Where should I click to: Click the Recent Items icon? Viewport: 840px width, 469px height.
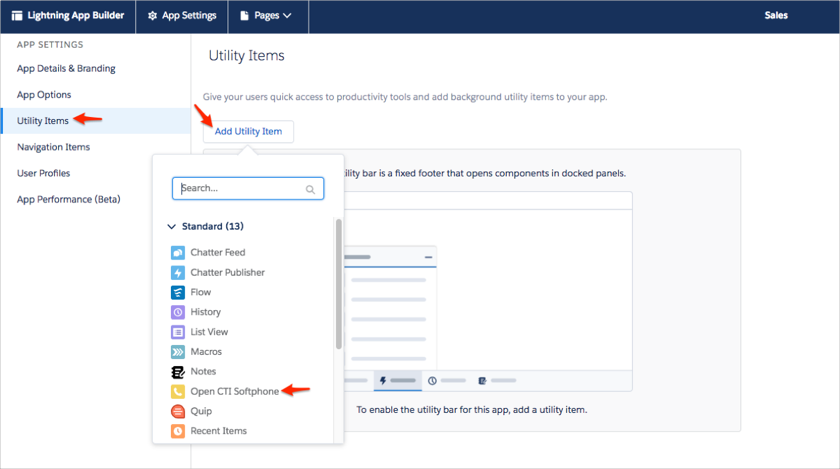point(178,431)
